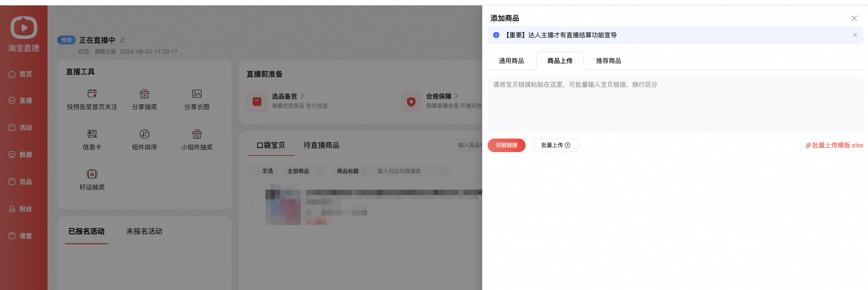This screenshot has height=290, width=868.
Task: Expand the 全部商品 dropdown
Action: click(305, 171)
